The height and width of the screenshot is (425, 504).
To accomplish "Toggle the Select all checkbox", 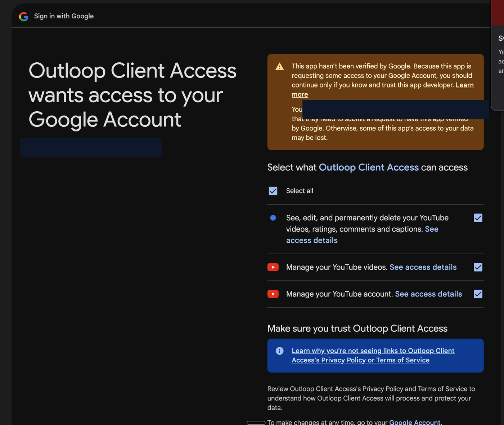I will [273, 191].
